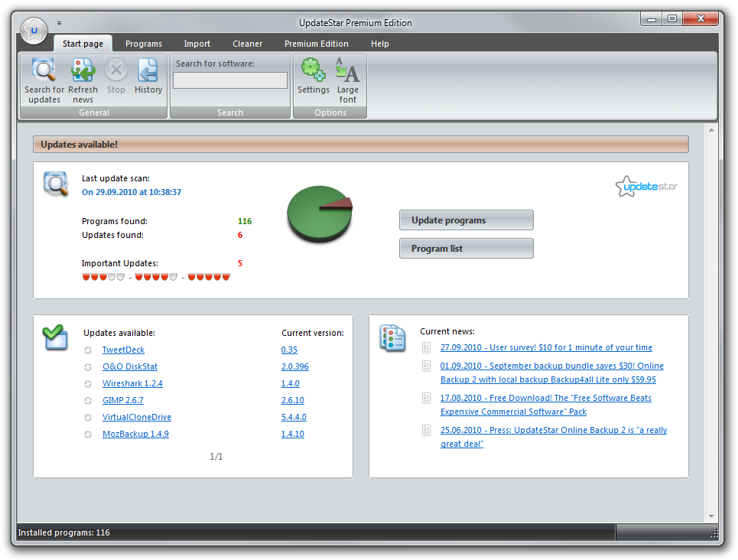
Task: Click version link 1.4.10
Action: tap(293, 435)
